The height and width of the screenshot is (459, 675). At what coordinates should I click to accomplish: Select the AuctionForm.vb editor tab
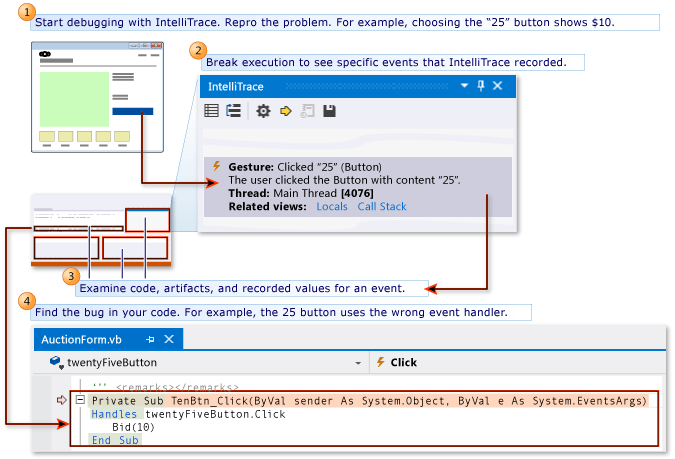[88, 339]
